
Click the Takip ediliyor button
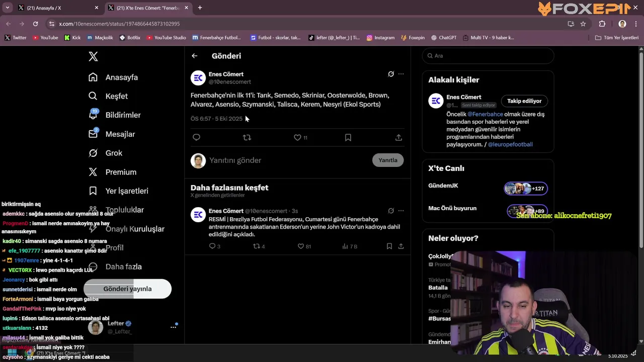(524, 101)
